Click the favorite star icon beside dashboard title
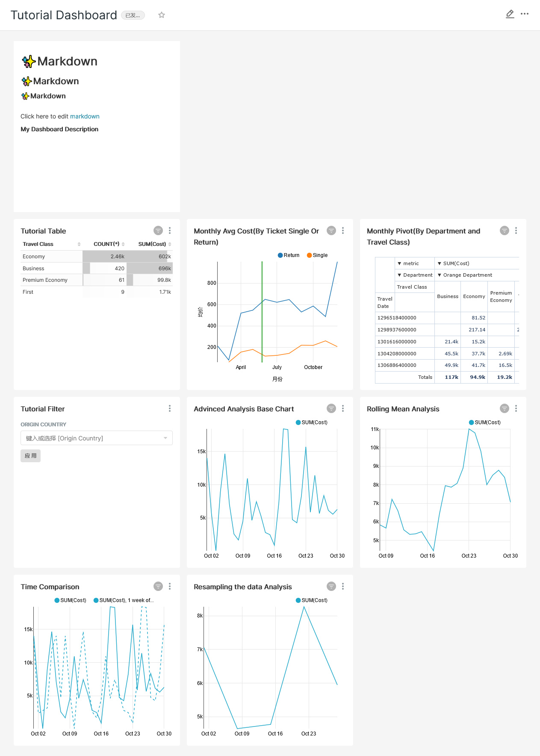The width and height of the screenshot is (540, 756). click(162, 15)
